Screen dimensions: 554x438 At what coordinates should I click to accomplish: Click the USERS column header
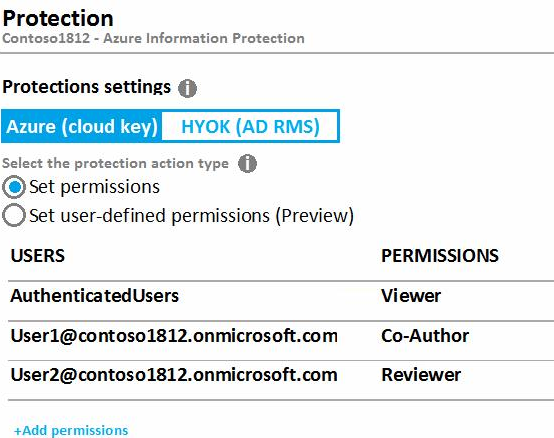tap(38, 256)
